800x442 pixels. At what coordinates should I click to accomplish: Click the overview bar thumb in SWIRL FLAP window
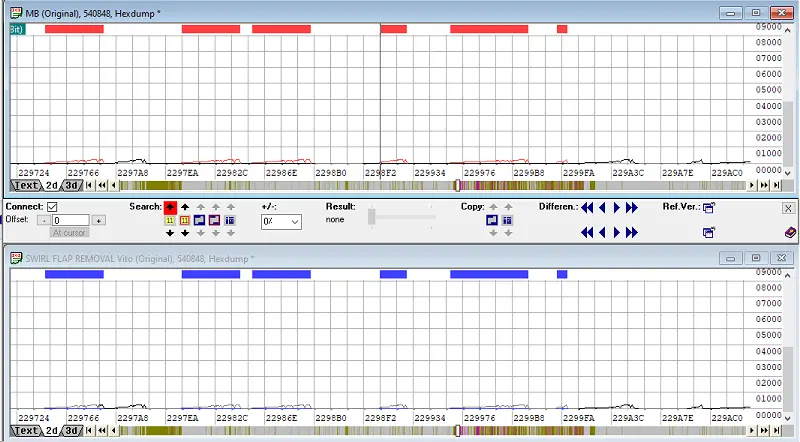pyautogui.click(x=458, y=431)
